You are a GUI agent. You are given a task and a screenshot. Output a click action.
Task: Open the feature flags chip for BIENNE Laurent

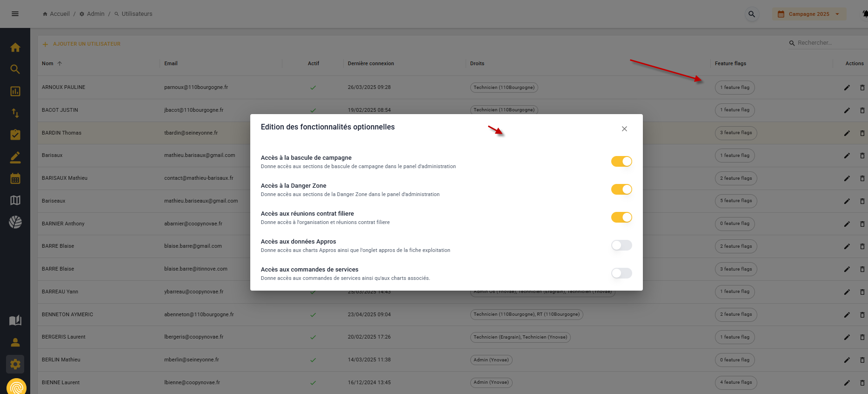(x=736, y=382)
